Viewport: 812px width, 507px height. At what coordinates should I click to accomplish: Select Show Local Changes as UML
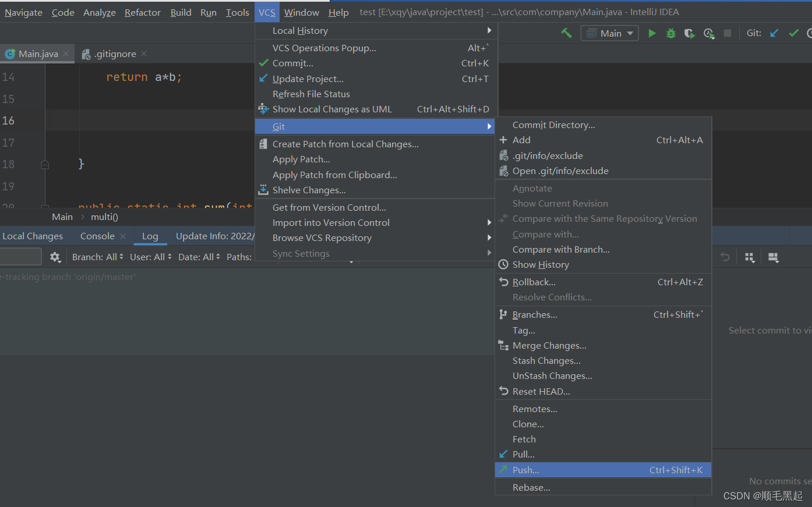click(376, 109)
